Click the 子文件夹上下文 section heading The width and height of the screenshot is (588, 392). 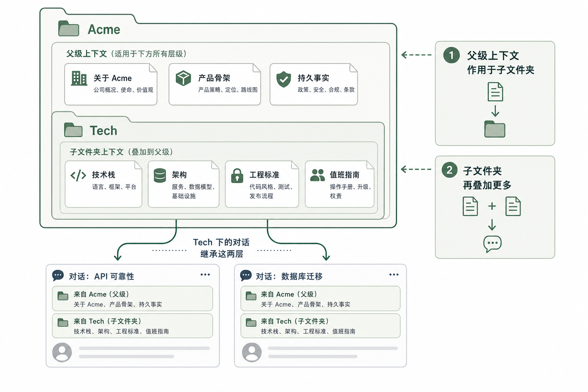point(121,152)
